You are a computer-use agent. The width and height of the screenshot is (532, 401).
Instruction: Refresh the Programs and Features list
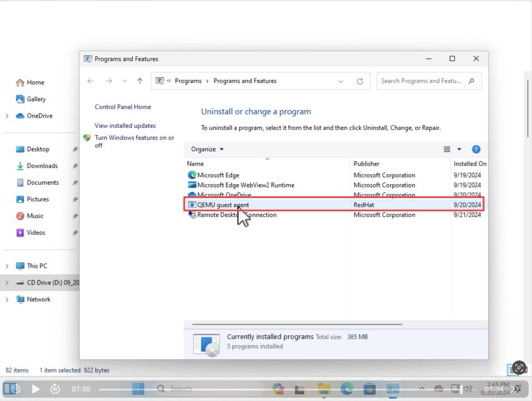pyautogui.click(x=360, y=81)
